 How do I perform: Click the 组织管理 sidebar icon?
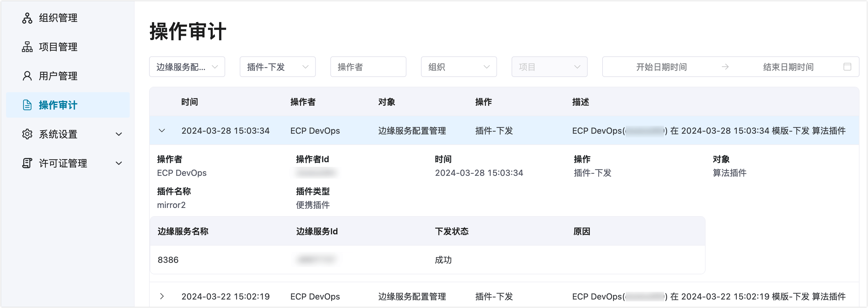[27, 18]
